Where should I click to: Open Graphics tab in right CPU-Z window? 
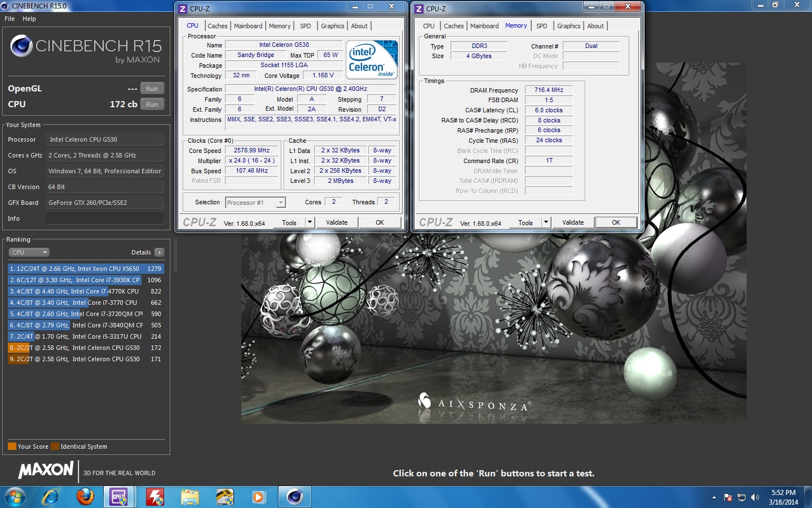tap(569, 26)
